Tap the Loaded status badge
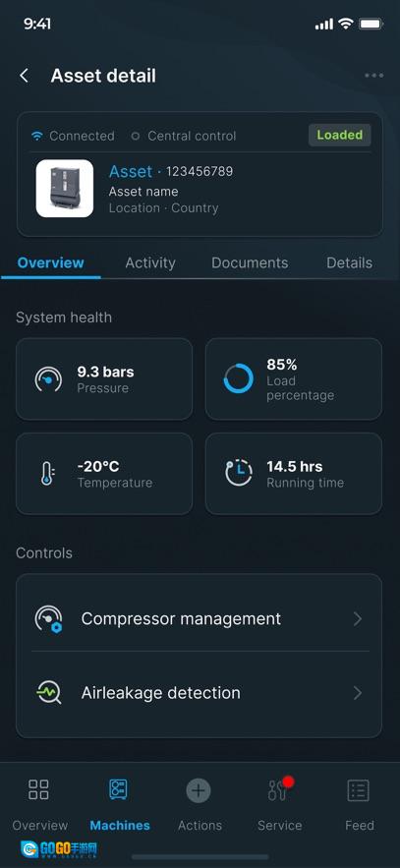The image size is (400, 868). point(340,135)
